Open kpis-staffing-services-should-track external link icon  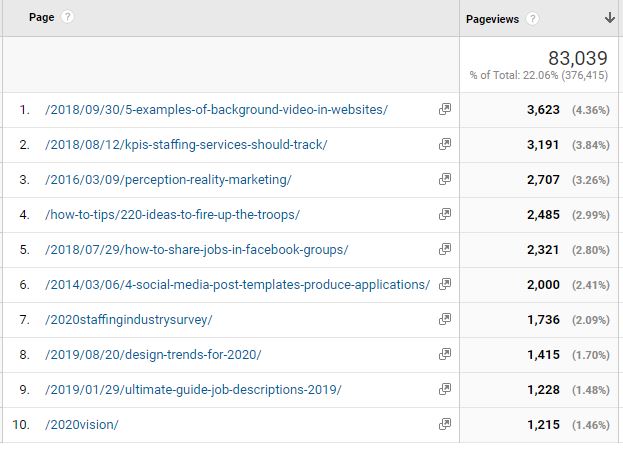tap(445, 144)
